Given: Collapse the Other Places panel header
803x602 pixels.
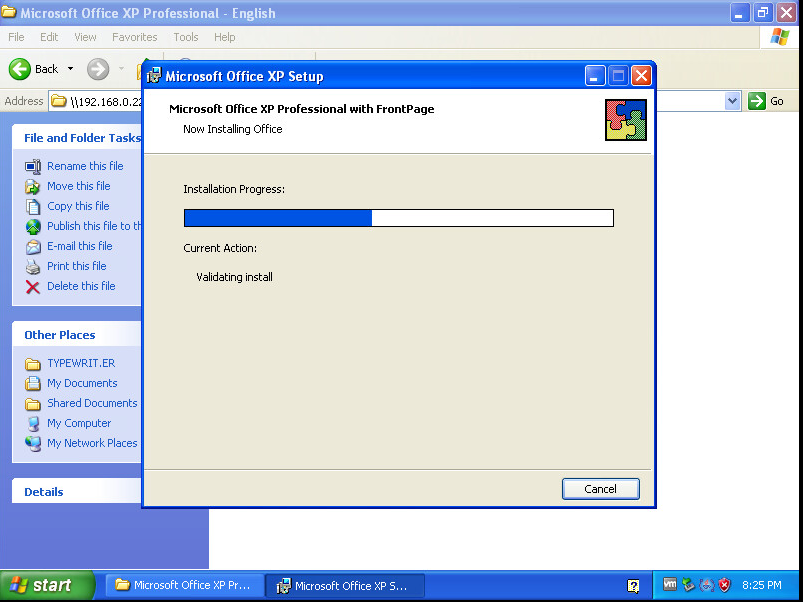Looking at the screenshot, I should pyautogui.click(x=77, y=335).
